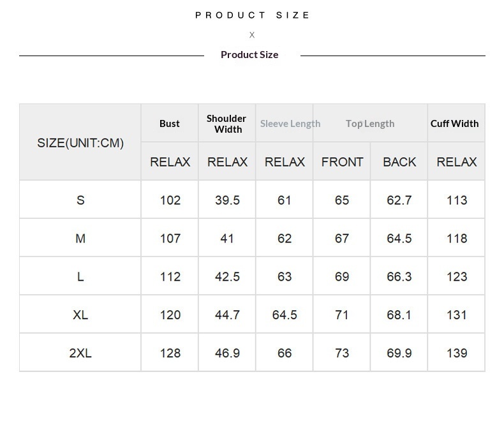Select sleeve length value 64.5

coord(285,315)
